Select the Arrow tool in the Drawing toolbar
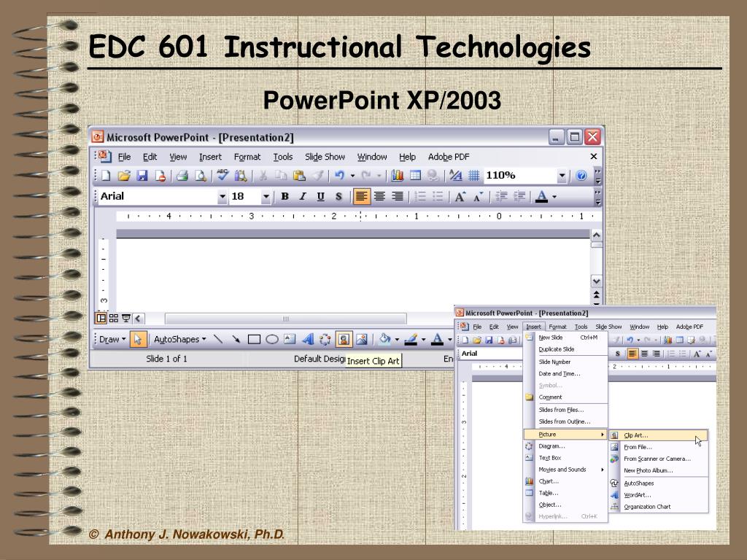 coord(236,339)
